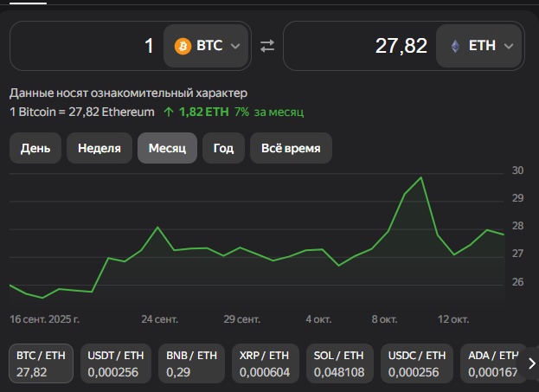Click the chart peak near 30
This screenshot has height=392, width=539.
(x=421, y=177)
